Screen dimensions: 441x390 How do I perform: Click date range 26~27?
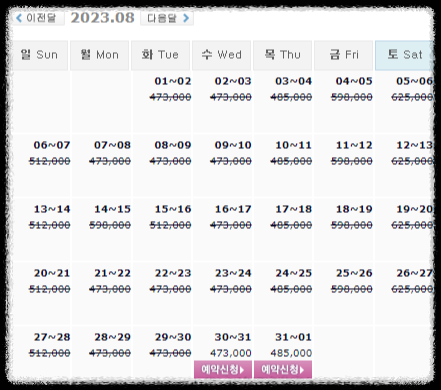pos(414,273)
